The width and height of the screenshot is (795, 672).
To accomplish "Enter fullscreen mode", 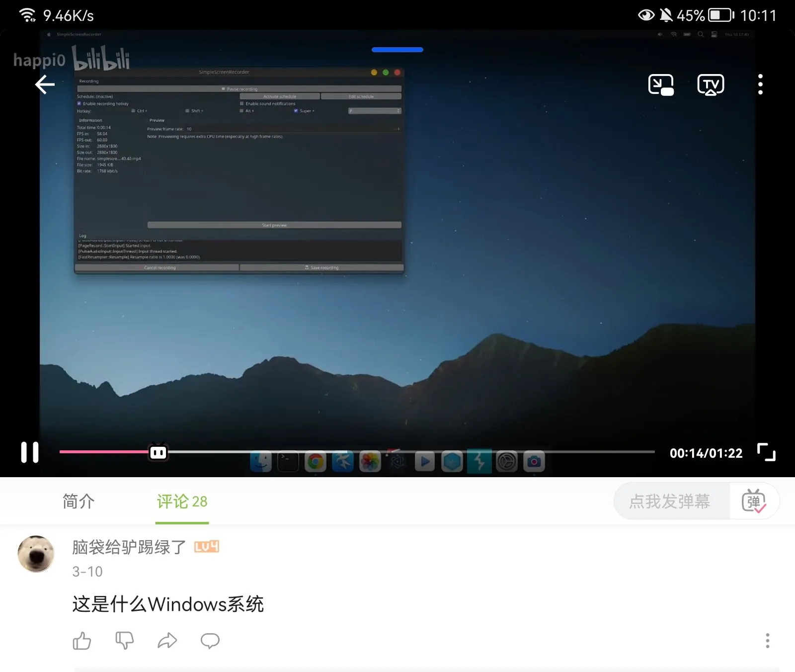I will (766, 452).
